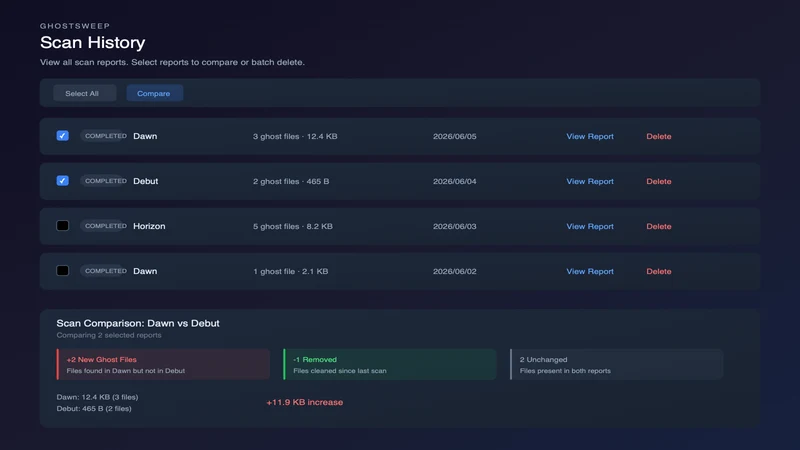Click the Select All button
Screen dimensions: 800x450
tap(84, 93)
